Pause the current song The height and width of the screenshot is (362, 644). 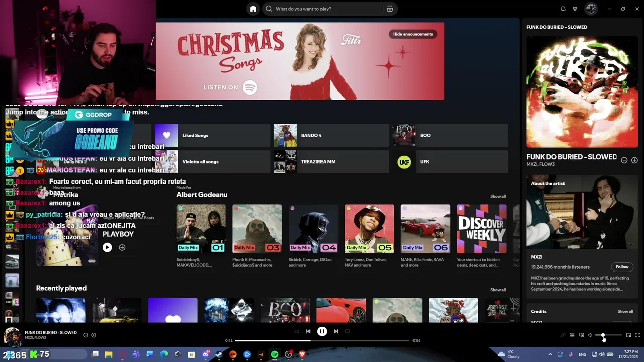322,331
